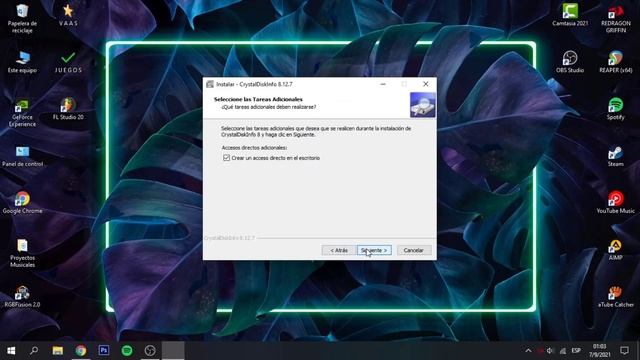This screenshot has width=640, height=360.
Task: Open taskbar search magnifier
Action: coord(34,351)
